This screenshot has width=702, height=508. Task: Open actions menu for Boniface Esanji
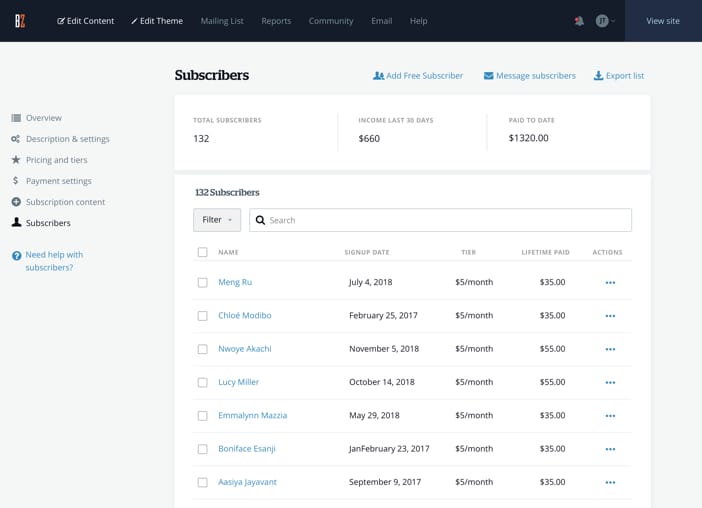tap(610, 449)
